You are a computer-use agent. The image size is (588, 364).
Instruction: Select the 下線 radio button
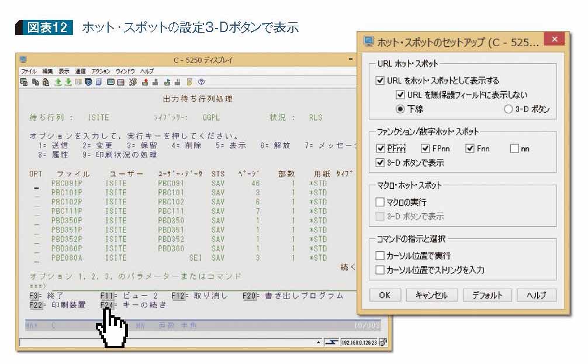point(400,109)
